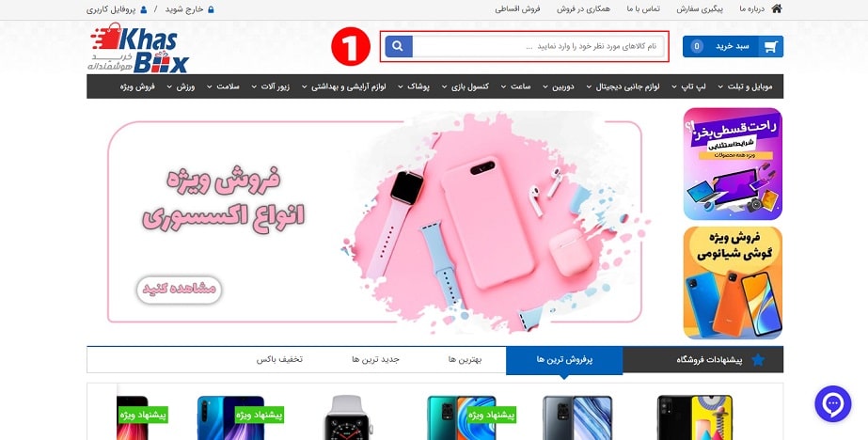868x440 pixels.
Task: Click the مشاهده کنید banner button
Action: [x=180, y=289]
